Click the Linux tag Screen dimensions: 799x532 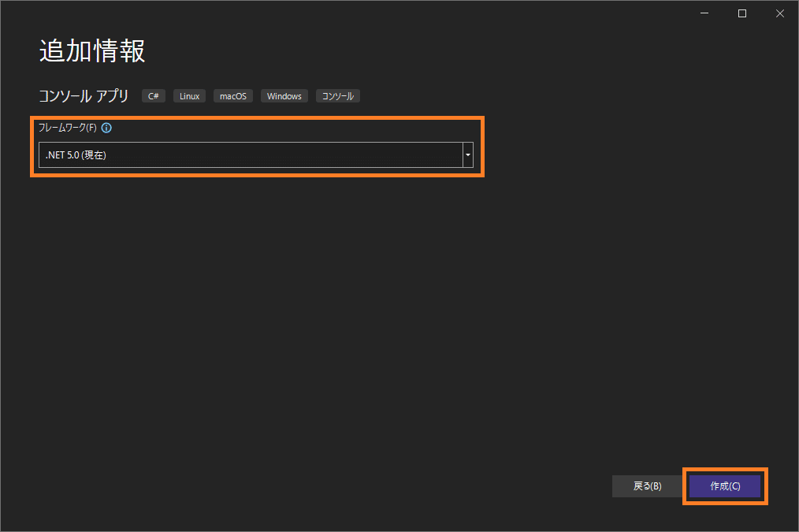pos(190,96)
